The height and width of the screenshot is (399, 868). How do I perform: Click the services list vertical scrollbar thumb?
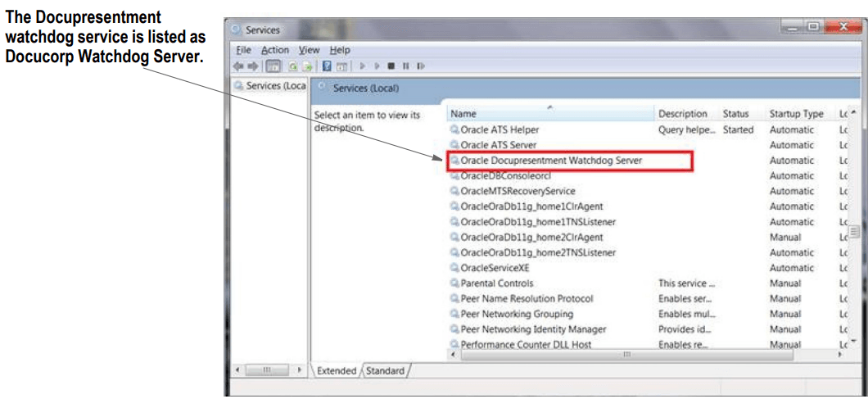click(855, 231)
